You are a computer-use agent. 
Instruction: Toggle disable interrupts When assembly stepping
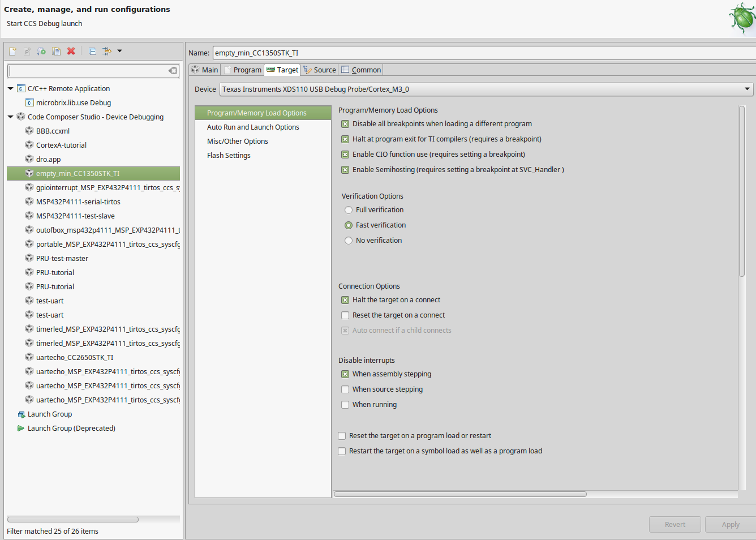(345, 374)
